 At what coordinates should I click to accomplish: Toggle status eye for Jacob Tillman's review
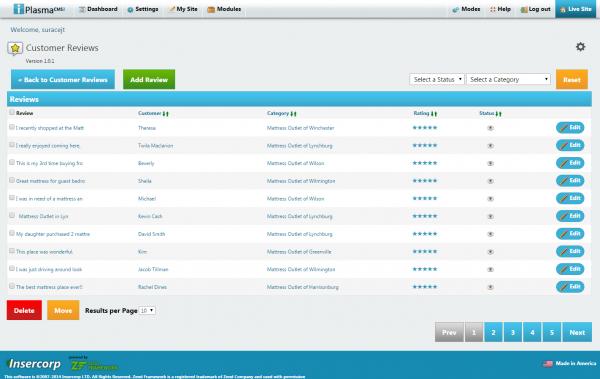pyautogui.click(x=490, y=270)
